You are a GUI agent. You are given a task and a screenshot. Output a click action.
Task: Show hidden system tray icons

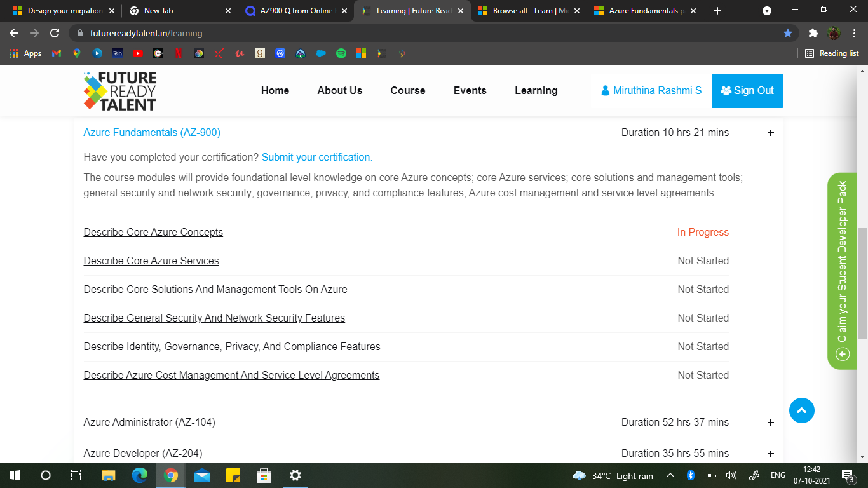tap(670, 475)
